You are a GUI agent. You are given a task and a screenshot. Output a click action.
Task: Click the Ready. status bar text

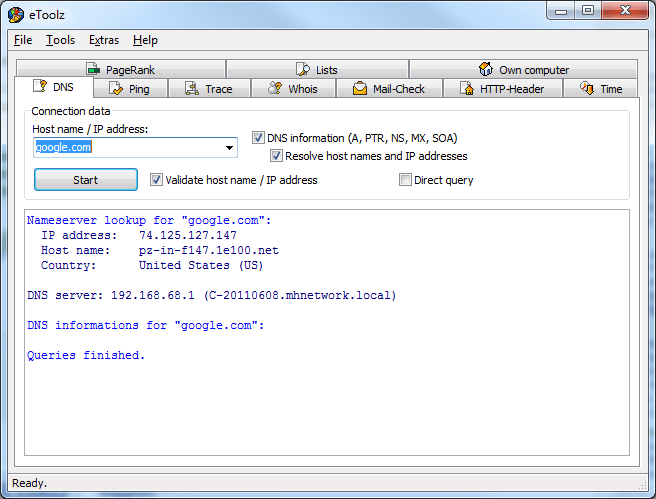[x=29, y=483]
